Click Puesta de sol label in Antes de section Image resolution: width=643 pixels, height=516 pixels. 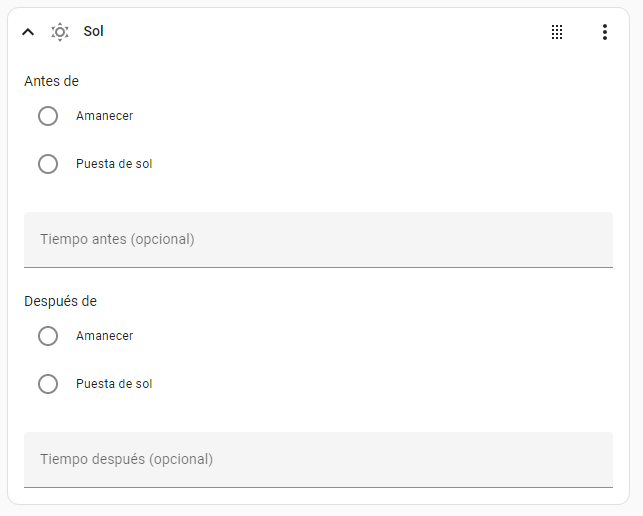[114, 164]
